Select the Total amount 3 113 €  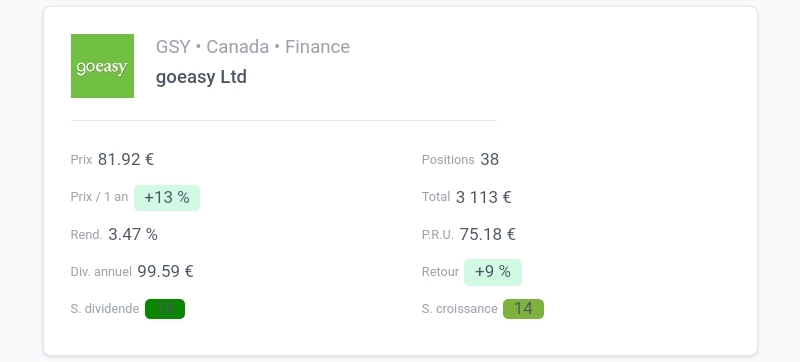pos(484,197)
